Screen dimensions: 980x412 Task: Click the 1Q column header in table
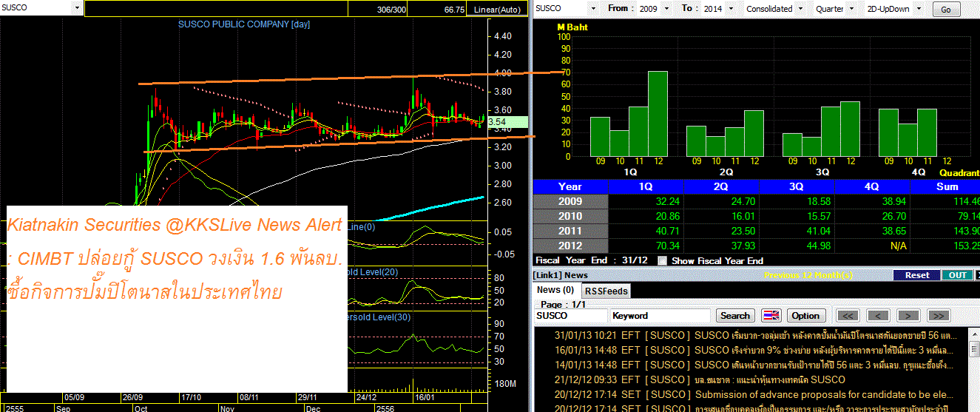tap(646, 186)
